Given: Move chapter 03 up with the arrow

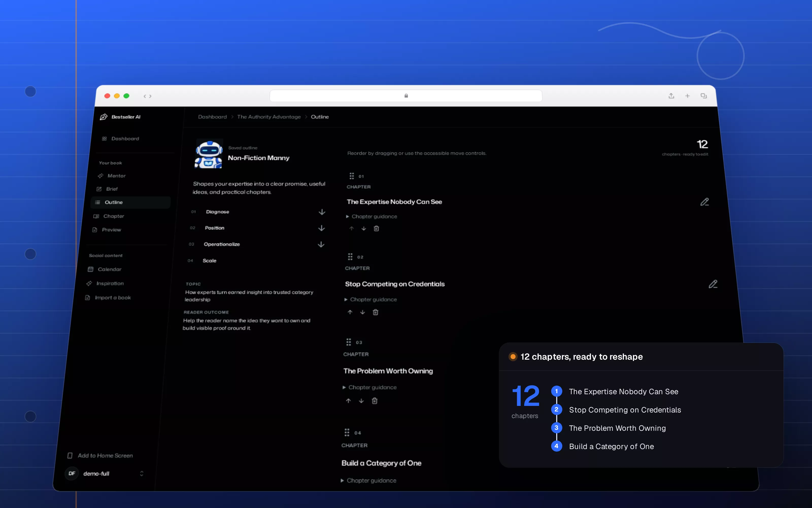Looking at the screenshot, I should (x=348, y=401).
